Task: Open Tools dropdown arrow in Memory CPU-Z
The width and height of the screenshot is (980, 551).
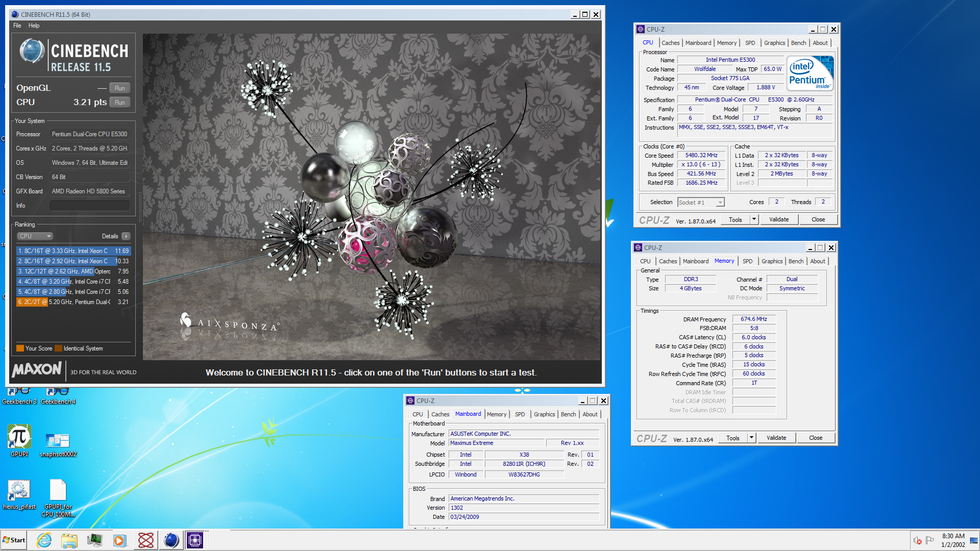Action: pos(751,438)
